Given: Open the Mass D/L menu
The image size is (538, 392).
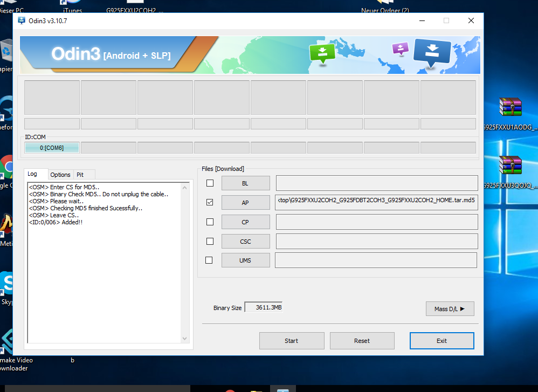Looking at the screenshot, I should (x=450, y=308).
